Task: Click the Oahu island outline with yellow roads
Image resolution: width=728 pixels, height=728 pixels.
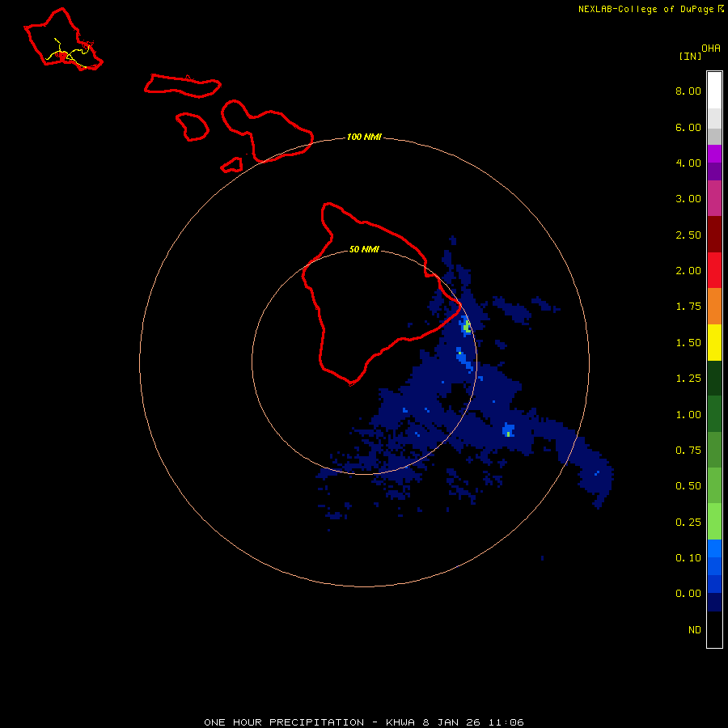Action: point(63,40)
